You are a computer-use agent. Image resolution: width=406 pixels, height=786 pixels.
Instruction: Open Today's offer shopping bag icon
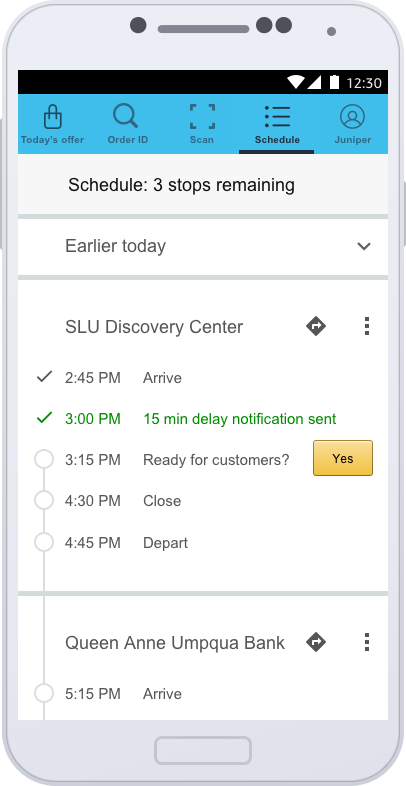(x=53, y=117)
